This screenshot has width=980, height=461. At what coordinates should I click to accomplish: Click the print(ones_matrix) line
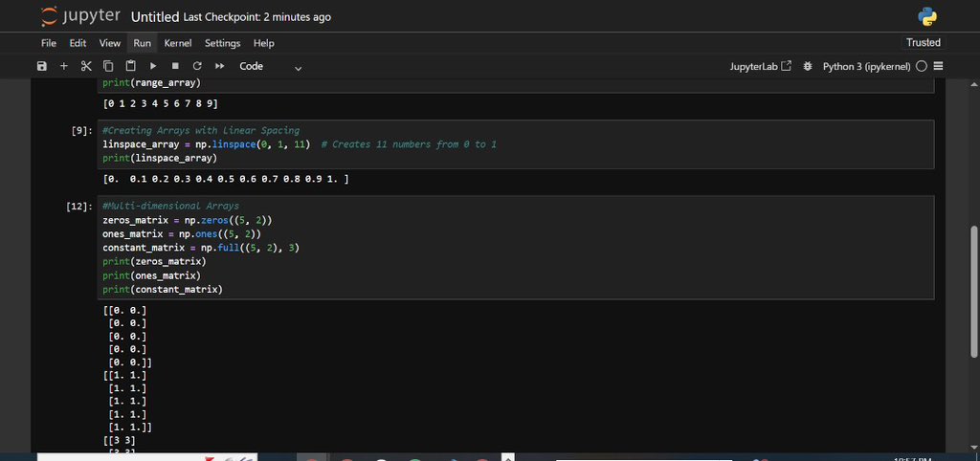(x=152, y=275)
